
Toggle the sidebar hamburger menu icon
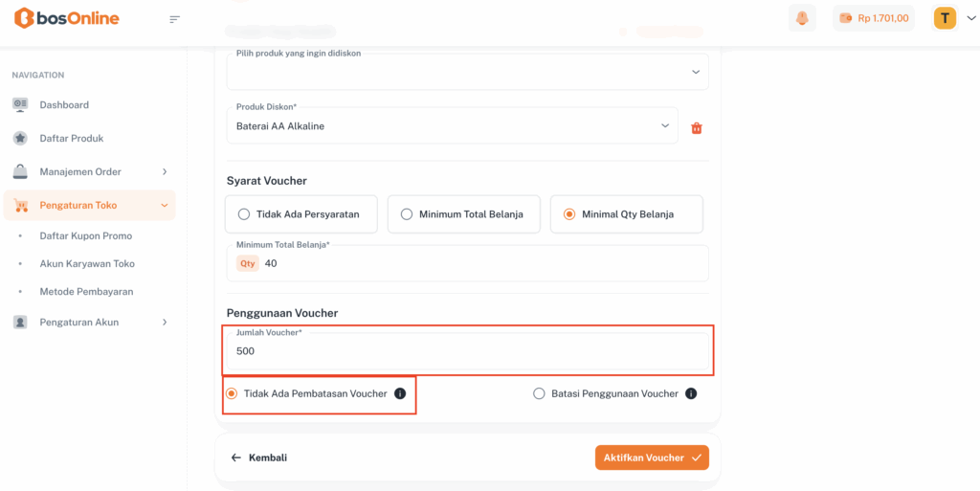click(174, 19)
